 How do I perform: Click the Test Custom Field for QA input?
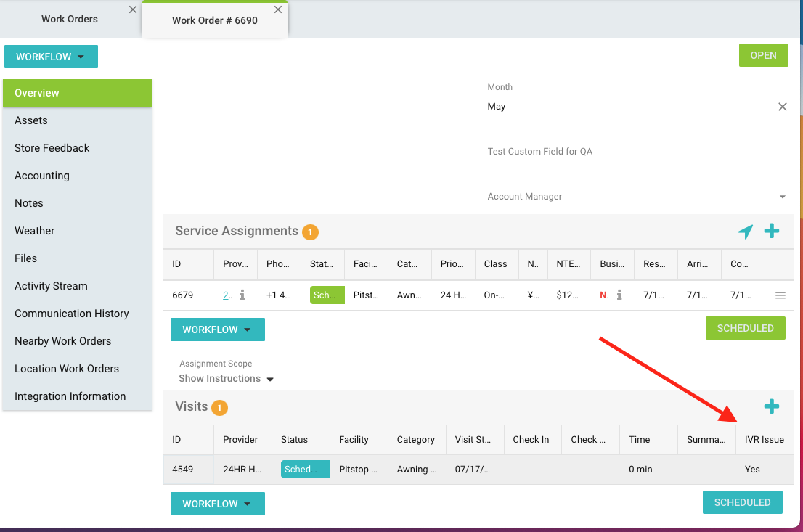click(x=639, y=152)
